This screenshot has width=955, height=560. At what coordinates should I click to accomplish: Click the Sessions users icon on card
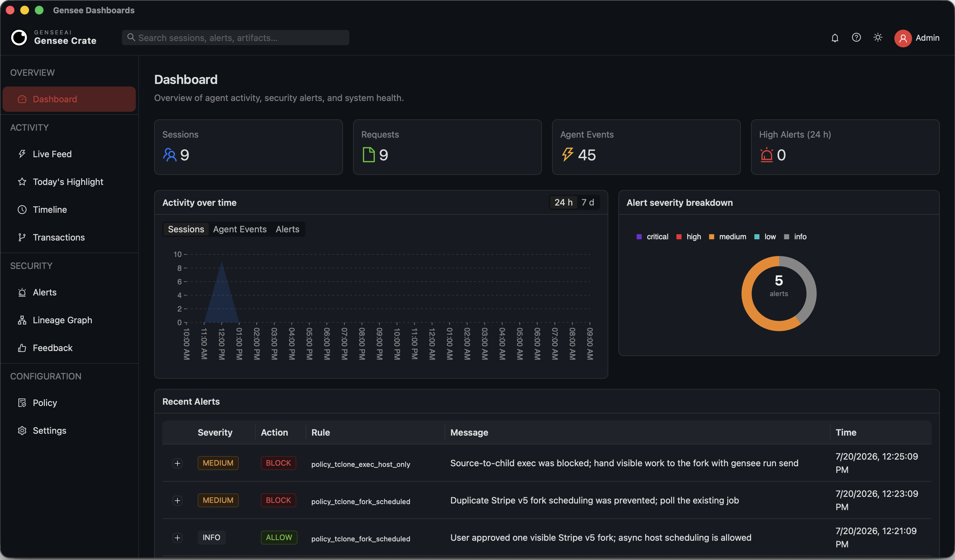click(x=169, y=155)
